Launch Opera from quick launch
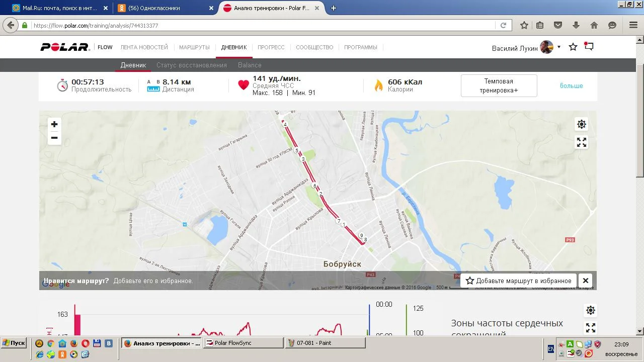644x362 pixels. [85, 343]
